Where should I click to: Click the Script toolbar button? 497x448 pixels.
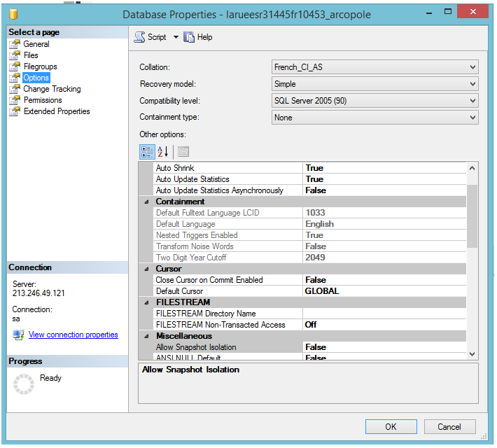point(150,37)
